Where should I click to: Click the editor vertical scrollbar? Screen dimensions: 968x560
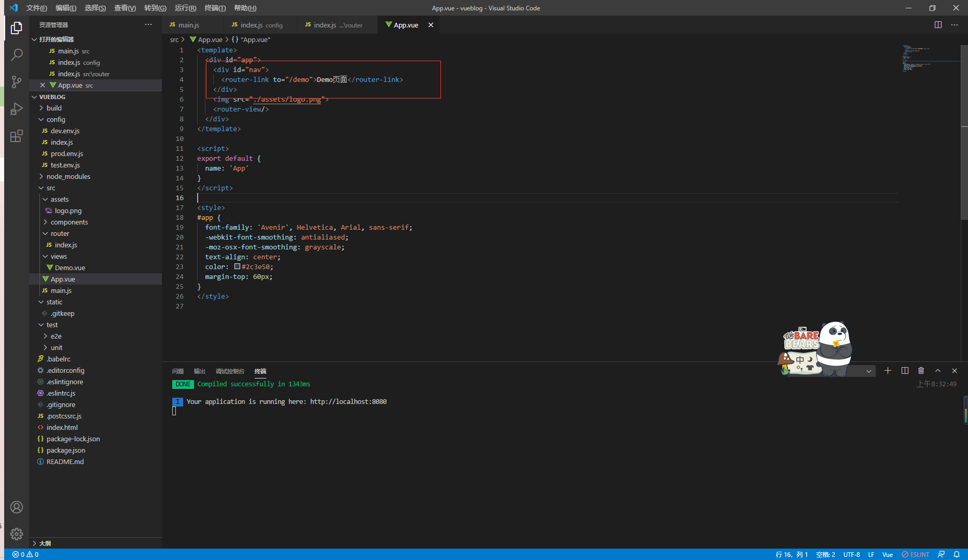[x=964, y=132]
